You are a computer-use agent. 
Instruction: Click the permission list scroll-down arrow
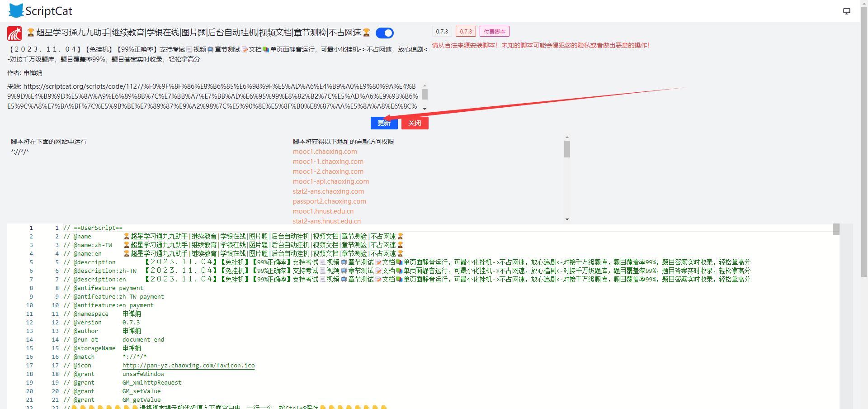[x=567, y=219]
